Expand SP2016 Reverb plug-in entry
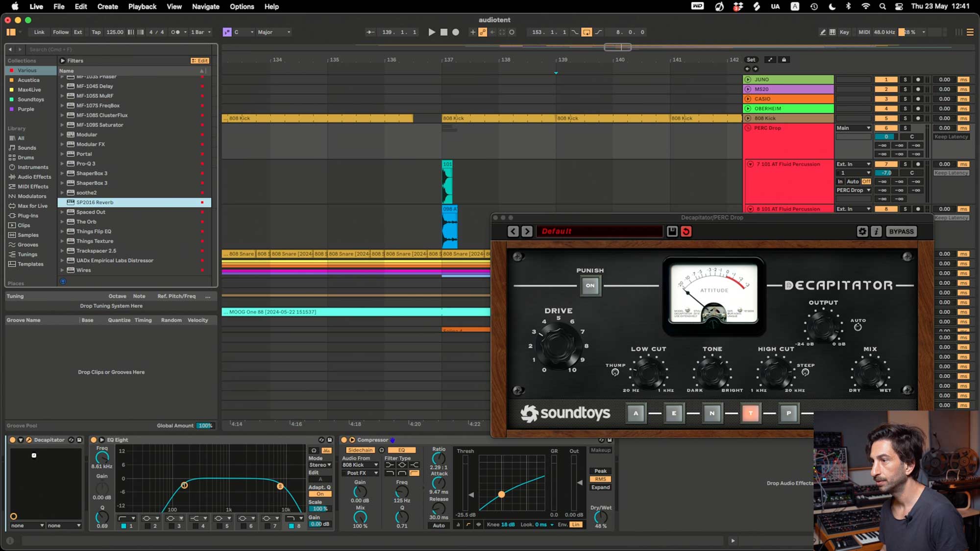 point(62,202)
